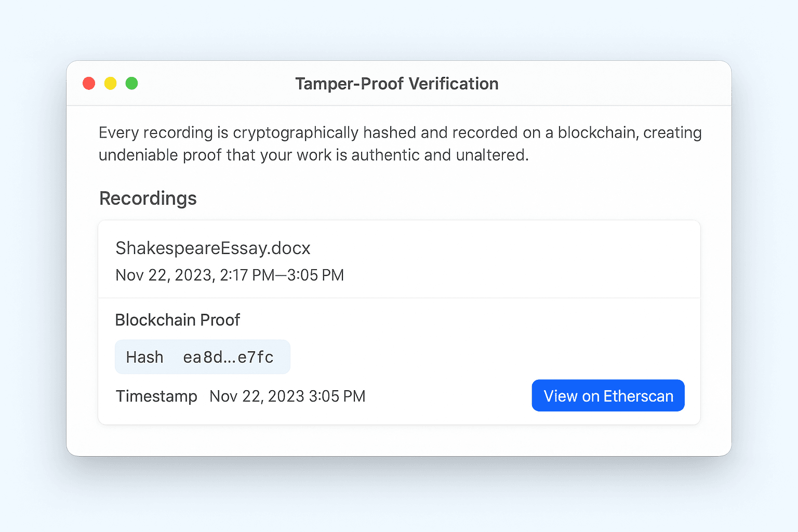Click the Tamper-Proof Verification window title
This screenshot has width=798, height=532.
click(x=397, y=84)
